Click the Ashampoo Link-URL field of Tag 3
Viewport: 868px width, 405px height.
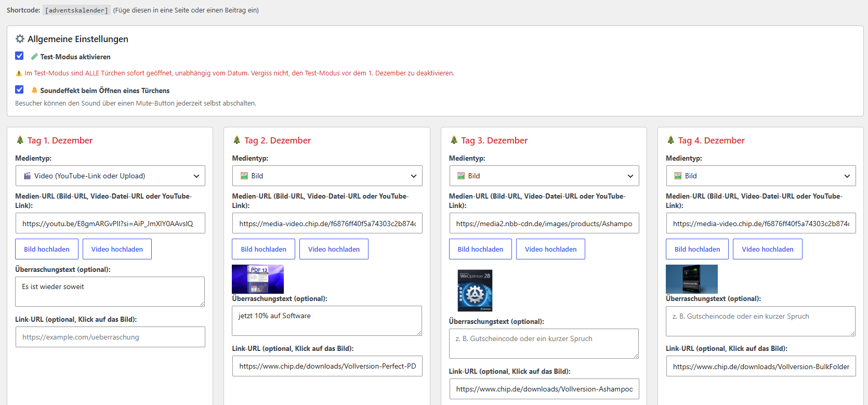pyautogui.click(x=544, y=389)
